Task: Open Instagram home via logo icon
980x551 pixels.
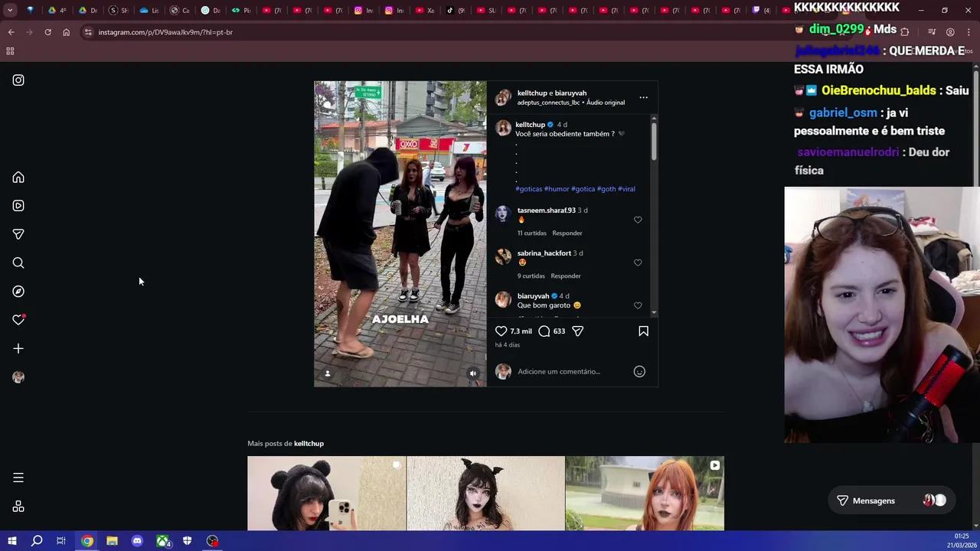Action: pos(18,80)
